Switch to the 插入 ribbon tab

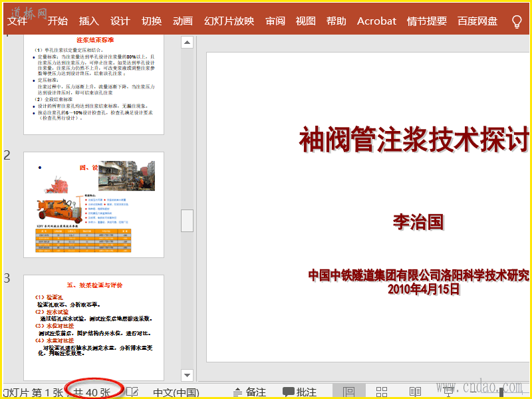pyautogui.click(x=89, y=21)
